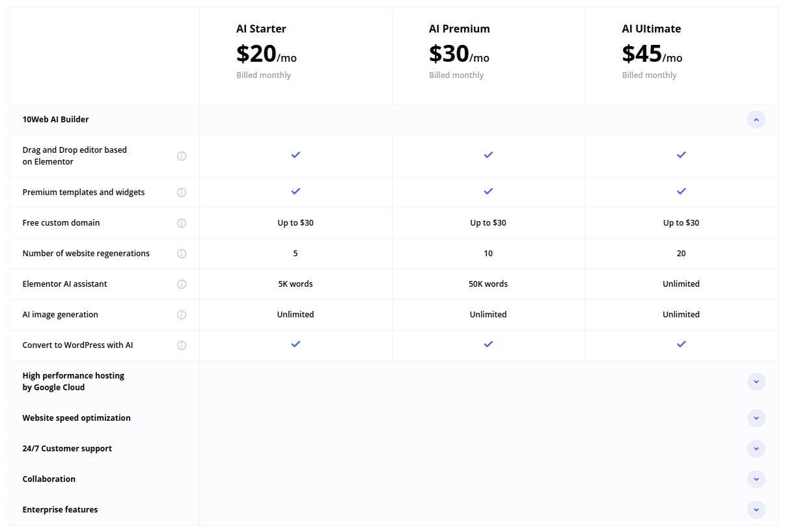Click info icon for Drag and Drop editor
The height and width of the screenshot is (532, 787).
tap(182, 156)
